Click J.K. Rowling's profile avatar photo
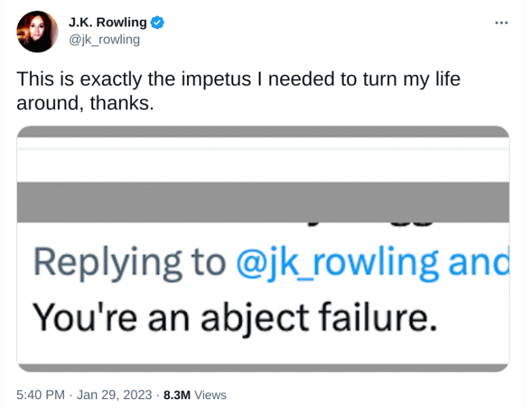The height and width of the screenshot is (408, 532). pyautogui.click(x=37, y=31)
